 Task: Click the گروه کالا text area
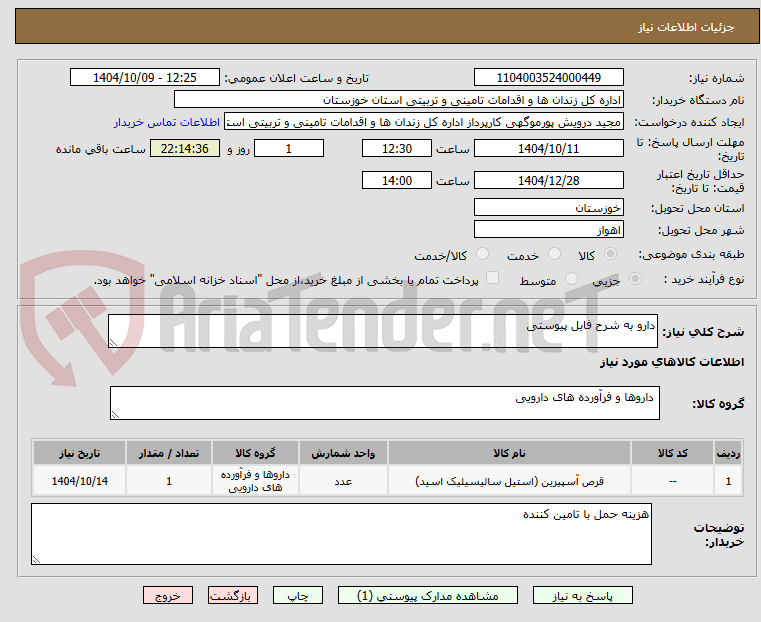click(384, 403)
